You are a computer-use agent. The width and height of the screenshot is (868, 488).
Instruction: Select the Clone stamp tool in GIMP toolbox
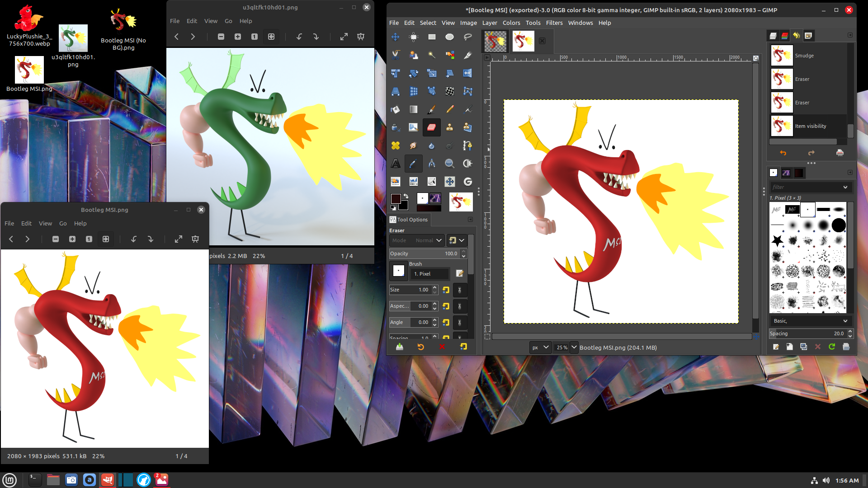[449, 127]
